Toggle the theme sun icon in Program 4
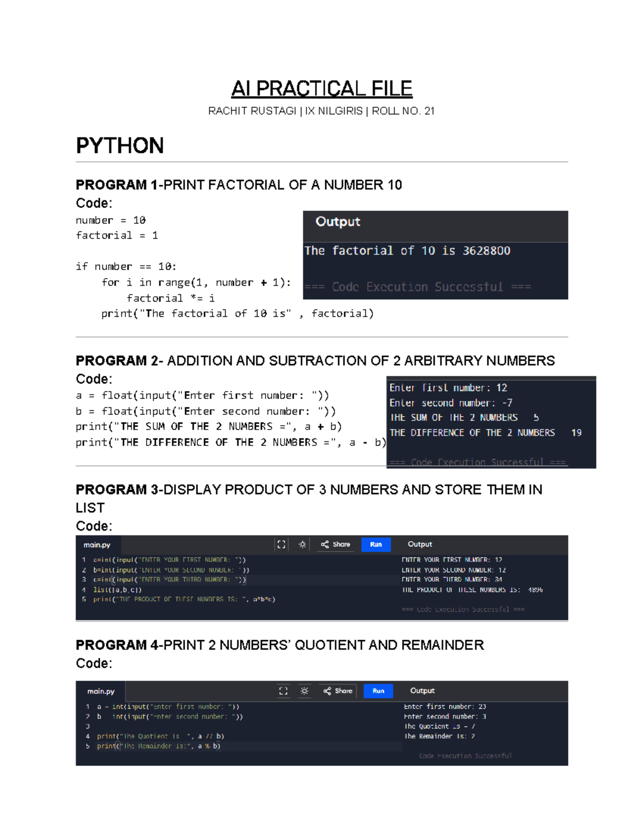 (x=304, y=691)
